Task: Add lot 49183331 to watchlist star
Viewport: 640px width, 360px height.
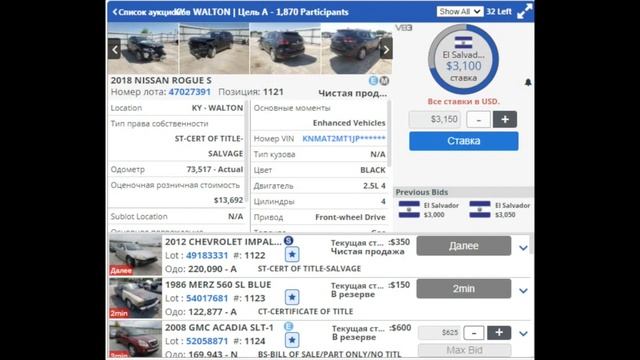Action: pos(292,255)
